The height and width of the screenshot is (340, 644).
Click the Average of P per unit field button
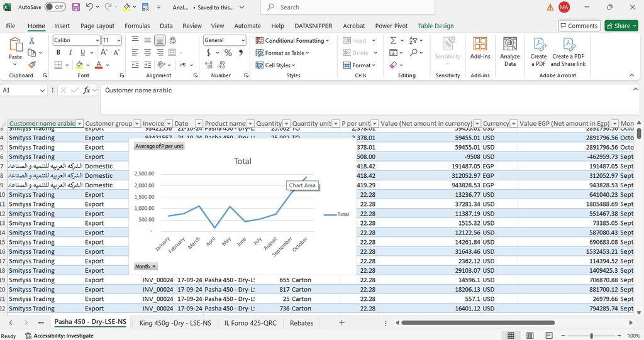point(159,146)
